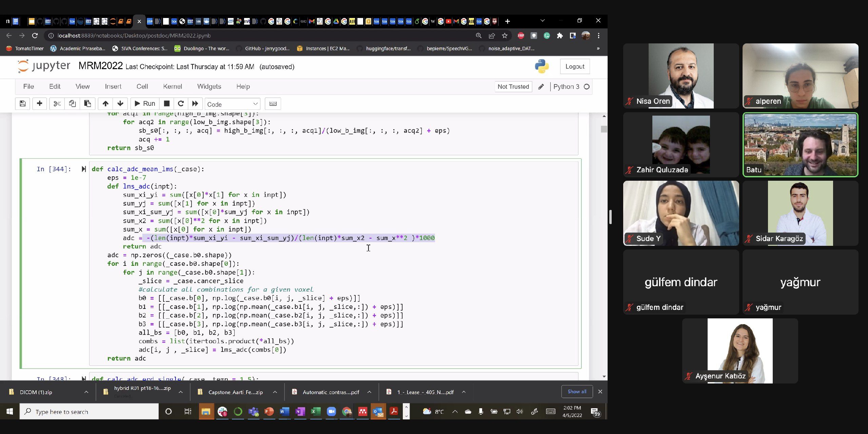Open the Code cell type dropdown
The width and height of the screenshot is (868, 434).
pos(232,104)
